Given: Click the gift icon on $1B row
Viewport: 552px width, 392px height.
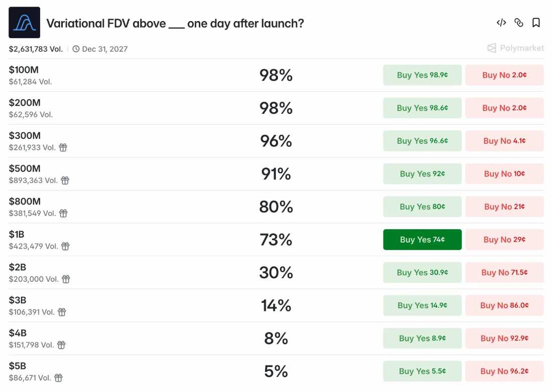Looking at the screenshot, I should coord(65,246).
